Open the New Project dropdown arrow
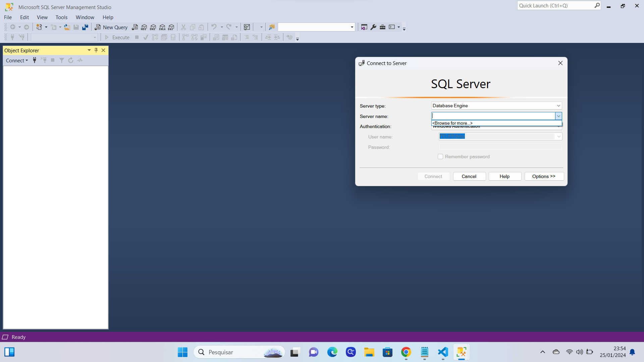 coord(46,27)
